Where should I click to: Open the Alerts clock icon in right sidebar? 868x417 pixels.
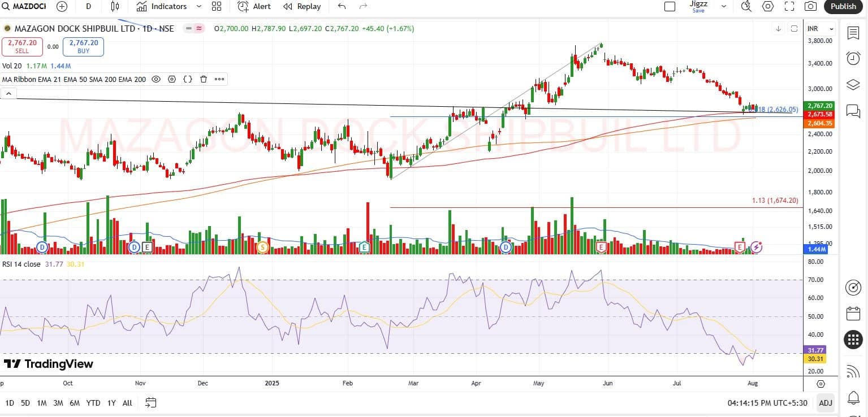[x=853, y=58]
